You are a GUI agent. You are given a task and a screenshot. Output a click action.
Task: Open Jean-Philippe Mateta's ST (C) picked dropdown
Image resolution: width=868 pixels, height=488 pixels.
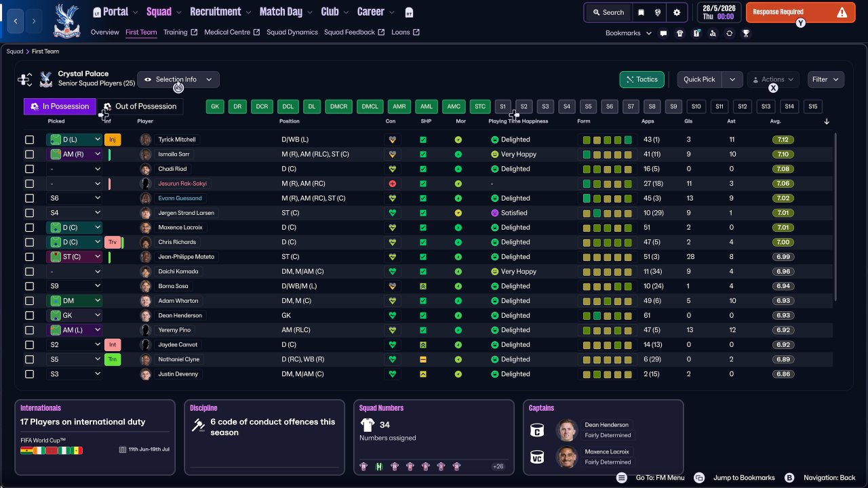pyautogui.click(x=75, y=257)
